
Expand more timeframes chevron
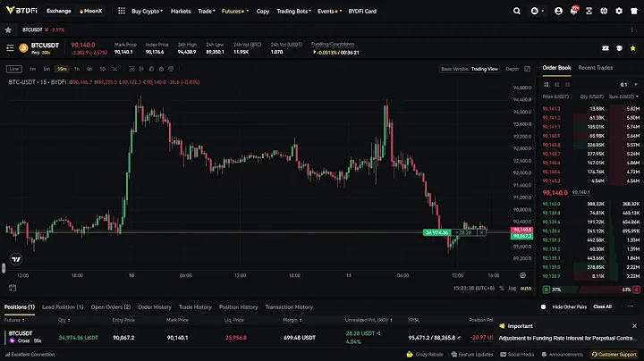114,69
